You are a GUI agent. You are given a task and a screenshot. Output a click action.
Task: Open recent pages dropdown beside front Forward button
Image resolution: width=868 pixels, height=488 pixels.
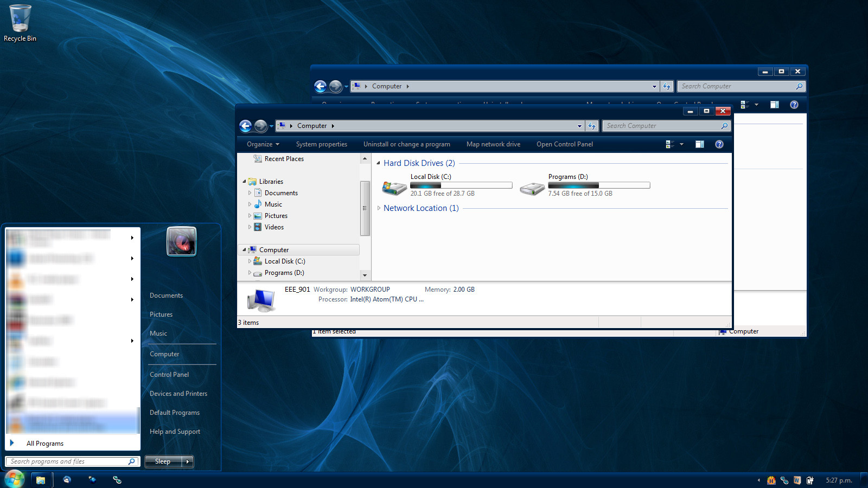click(271, 126)
